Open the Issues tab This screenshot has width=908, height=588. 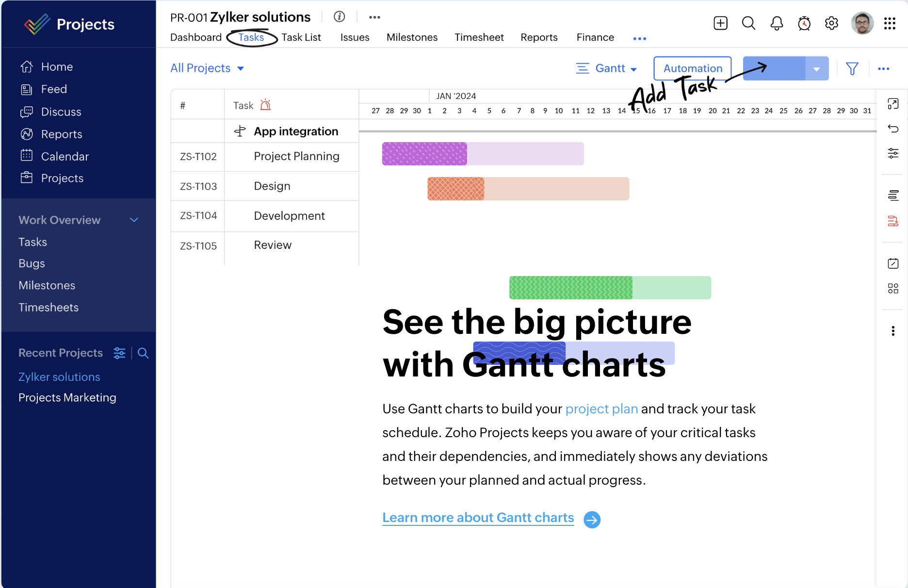tap(355, 37)
